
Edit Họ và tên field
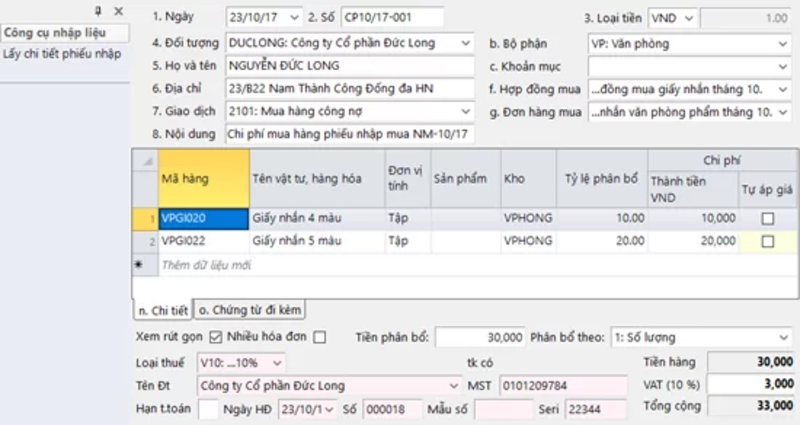click(x=349, y=65)
